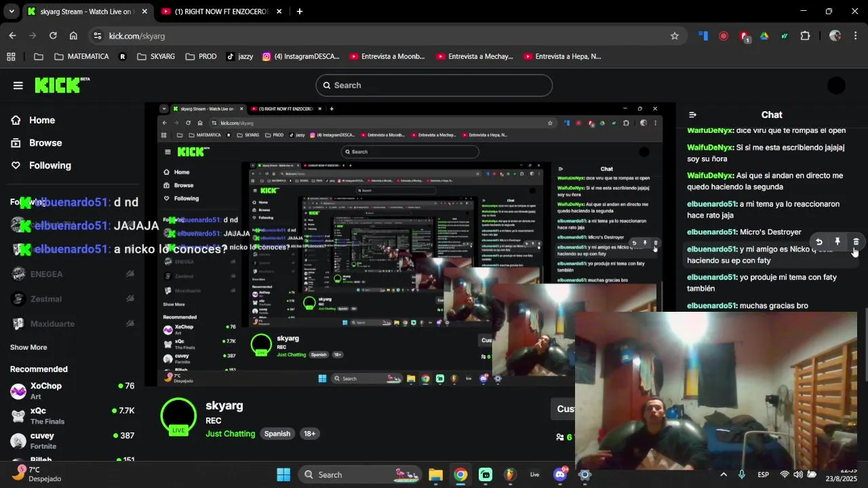Click the browser home button
Viewport: 868px width, 488px height.
pos(73,36)
